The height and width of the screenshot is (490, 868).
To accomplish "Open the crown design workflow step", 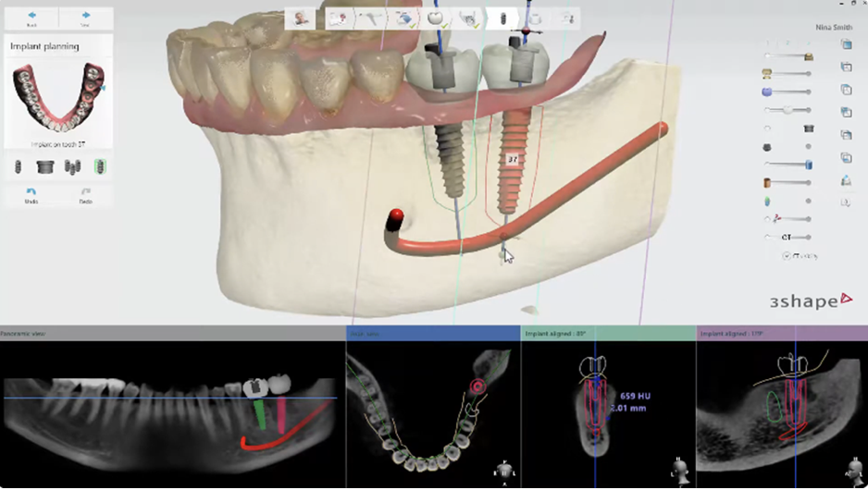I will click(x=436, y=18).
